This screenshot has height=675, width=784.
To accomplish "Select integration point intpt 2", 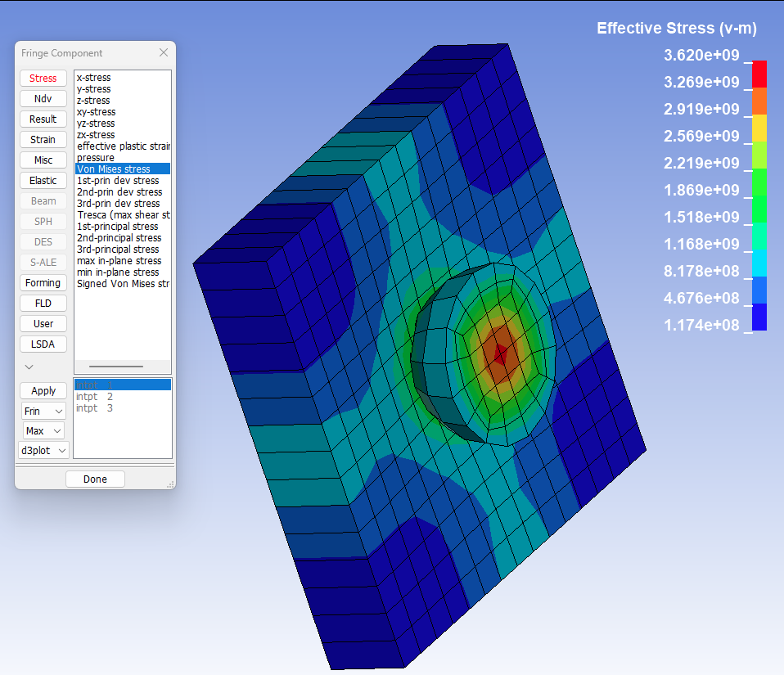I will coord(94,397).
